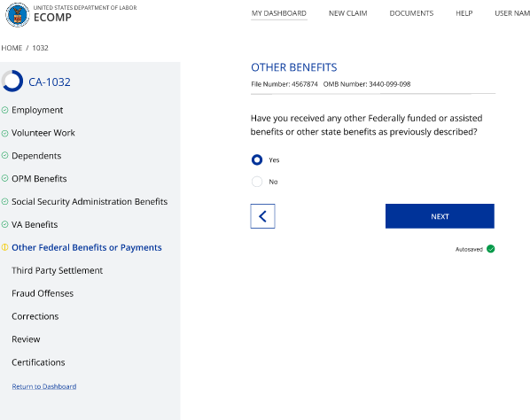530x420 pixels.
Task: Jump to the Fraud Offenses section
Action: (x=43, y=293)
